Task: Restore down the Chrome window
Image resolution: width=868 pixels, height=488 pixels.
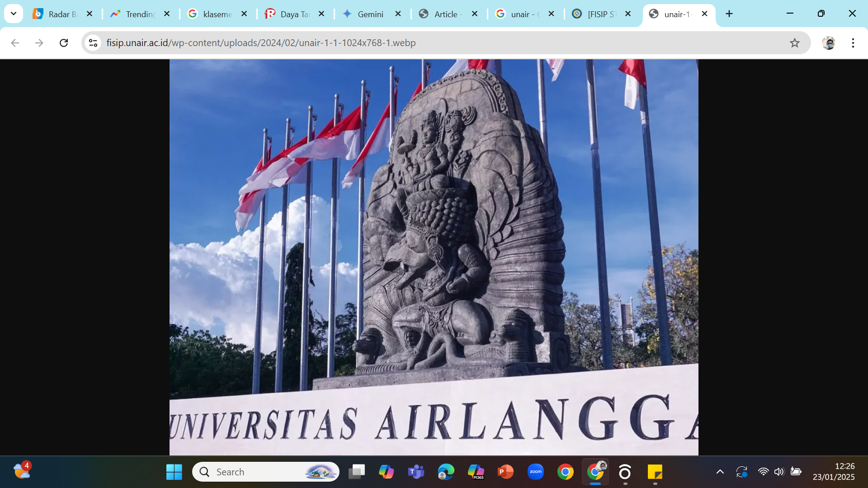Action: 821,14
